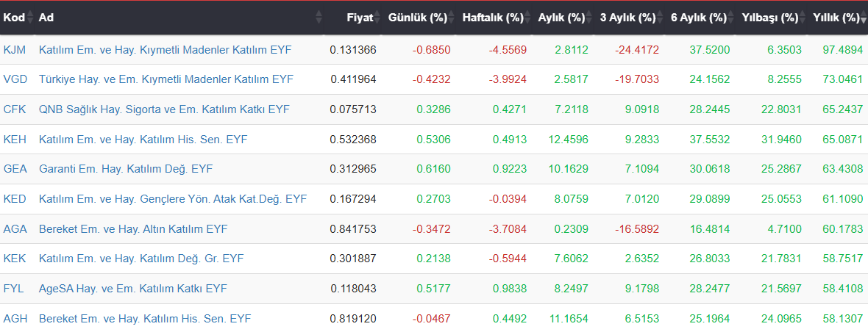The height and width of the screenshot is (332, 868).
Task: Open AgeSA Hay. ve Em. Katılım Katkı EYF
Action: pos(133,289)
